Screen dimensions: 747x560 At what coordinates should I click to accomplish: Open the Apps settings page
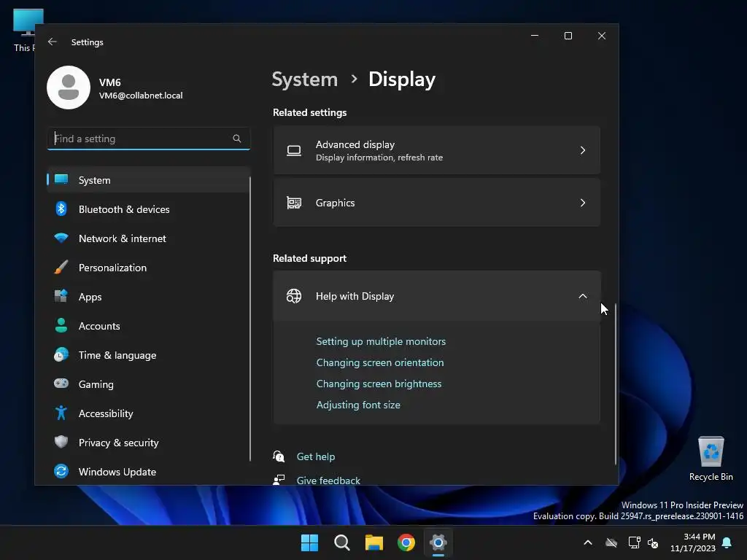tap(149, 297)
